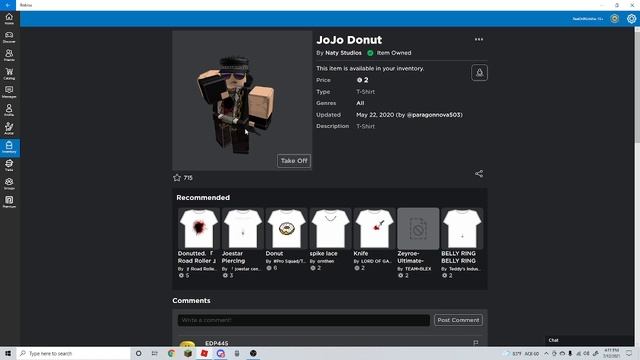This screenshot has height=360, width=640.
Task: Click the item notification bell button
Action: [x=479, y=73]
